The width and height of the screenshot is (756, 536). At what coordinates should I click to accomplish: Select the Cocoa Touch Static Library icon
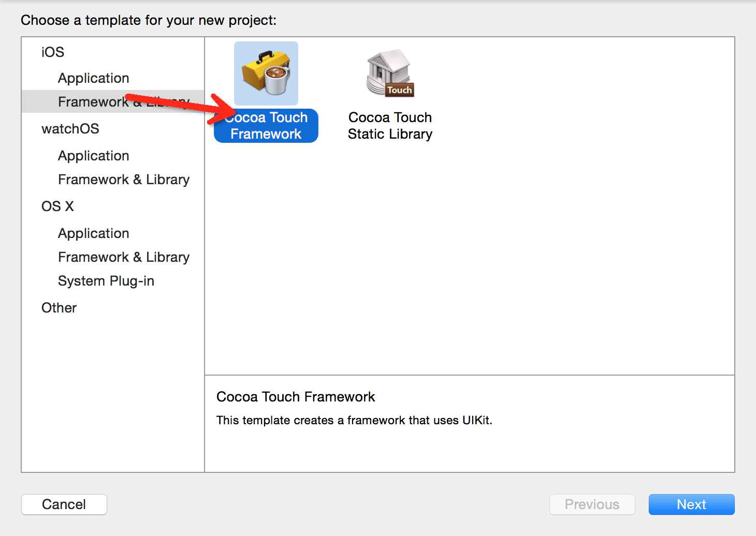tap(390, 73)
